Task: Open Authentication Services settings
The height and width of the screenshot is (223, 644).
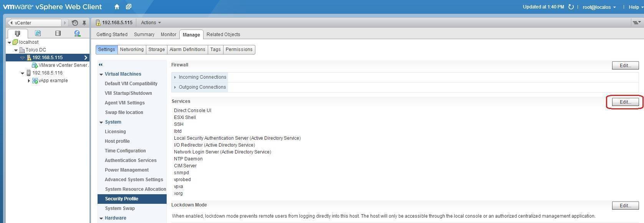Action: [x=131, y=160]
